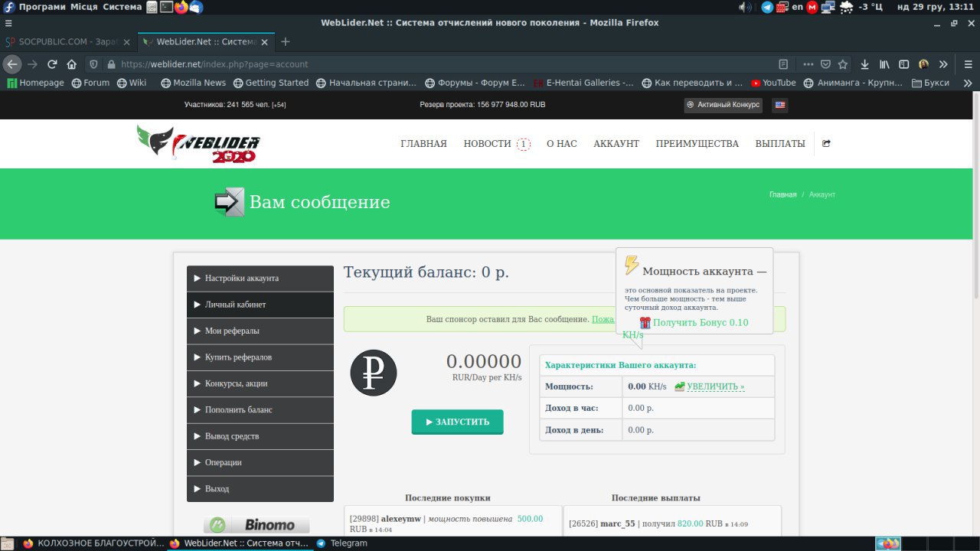Screen dimensions: 980x551
Task: Switch to the SOCPUBLIC.COM tab
Action: click(x=69, y=41)
